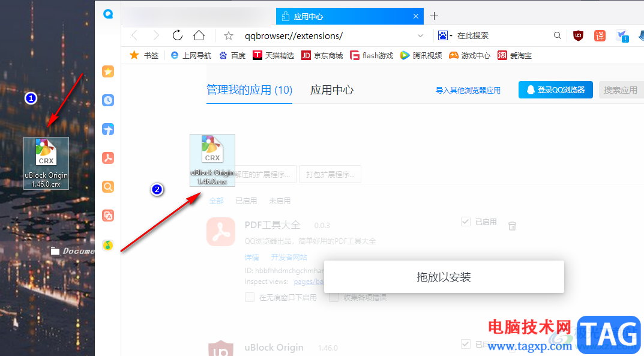644x356 pixels.
Task: Bookmark this page with the star icon
Action: pos(228,36)
